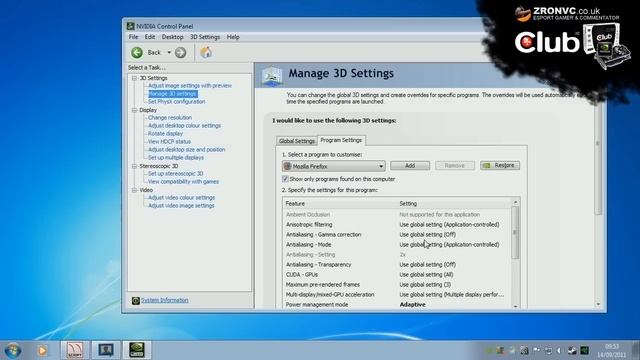Open Adjust image settings with preview
This screenshot has height=360, width=640.
pyautogui.click(x=190, y=86)
